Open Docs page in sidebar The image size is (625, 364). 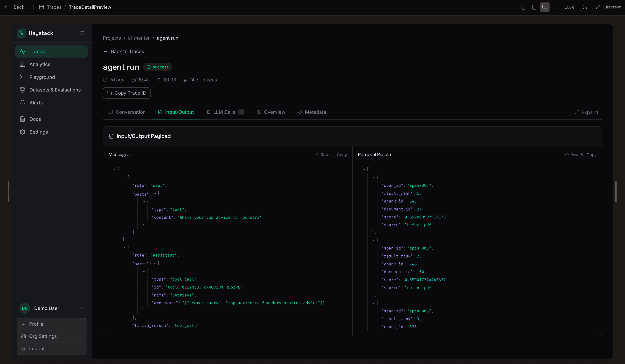point(52,119)
